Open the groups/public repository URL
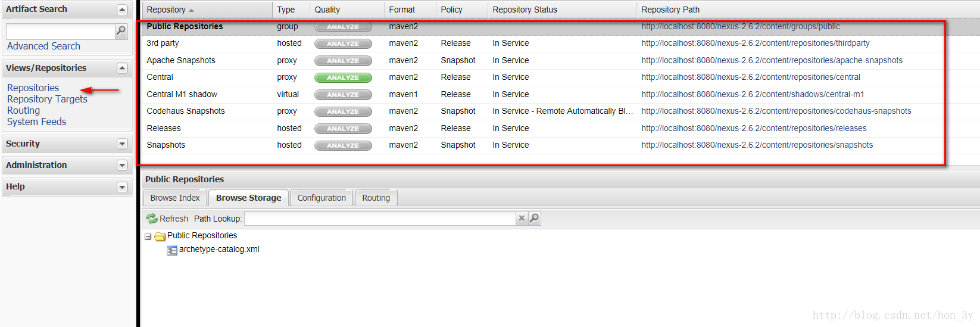This screenshot has width=980, height=327. [741, 26]
